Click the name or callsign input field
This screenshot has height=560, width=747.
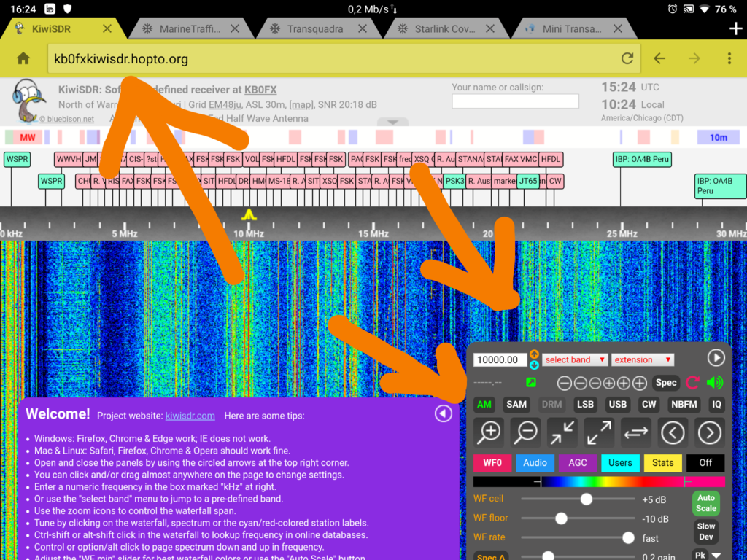[516, 101]
